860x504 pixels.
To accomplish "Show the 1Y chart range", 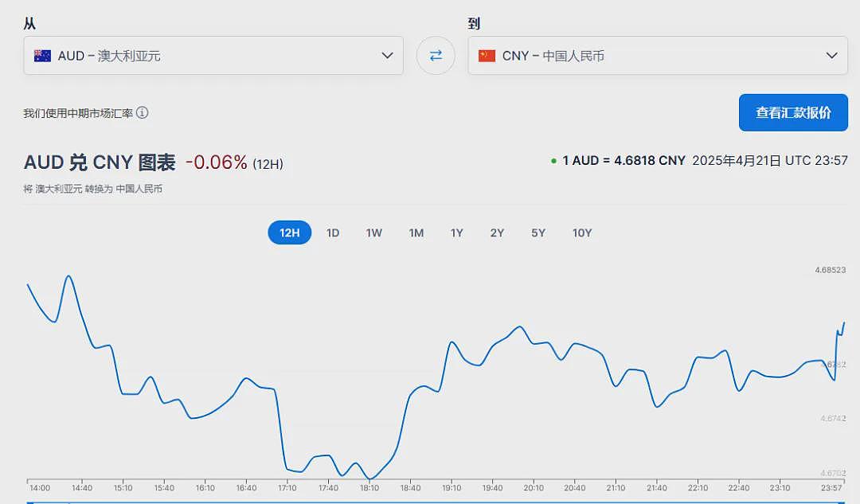I will (457, 232).
